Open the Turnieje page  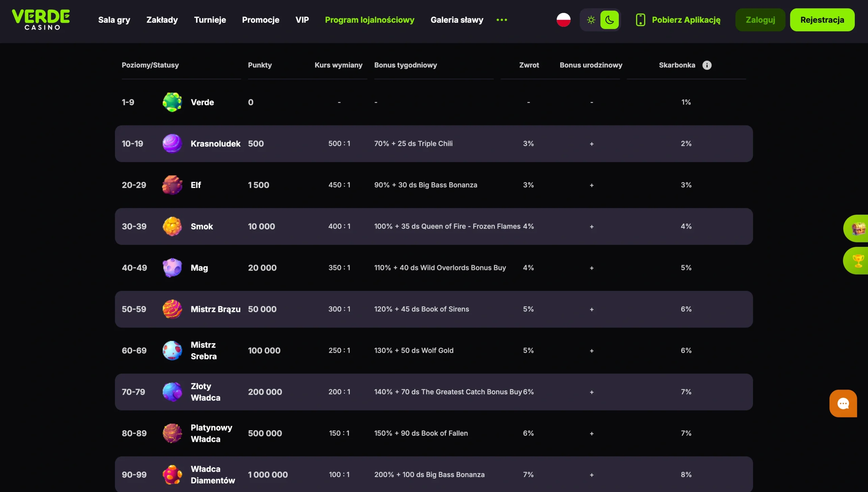point(210,20)
